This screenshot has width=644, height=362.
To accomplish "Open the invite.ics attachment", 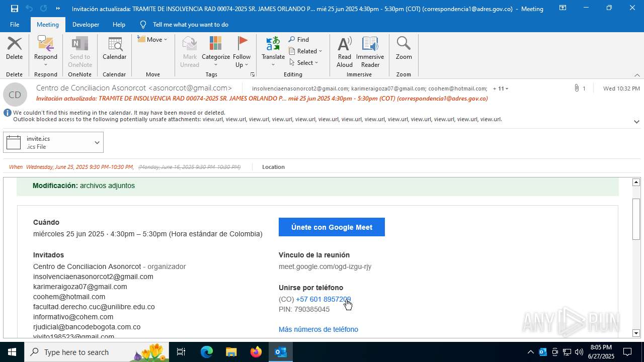I will (x=47, y=142).
